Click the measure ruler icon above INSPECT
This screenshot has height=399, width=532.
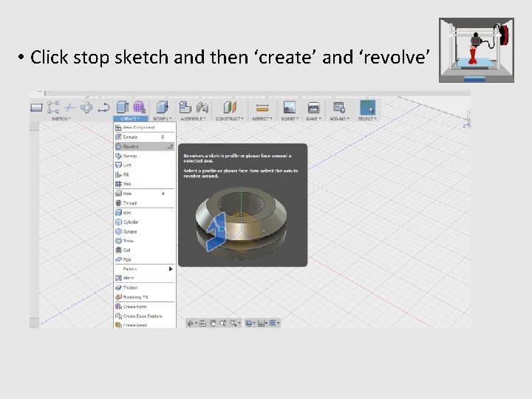tap(262, 108)
